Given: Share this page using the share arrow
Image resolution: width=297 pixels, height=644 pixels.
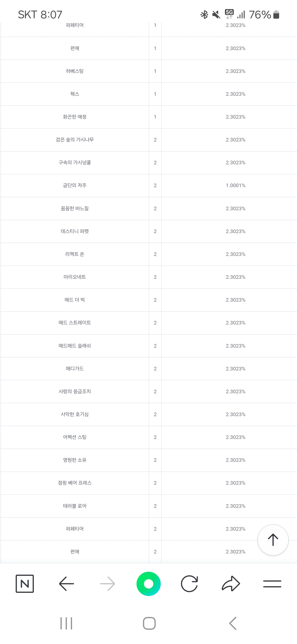Looking at the screenshot, I should tap(231, 583).
